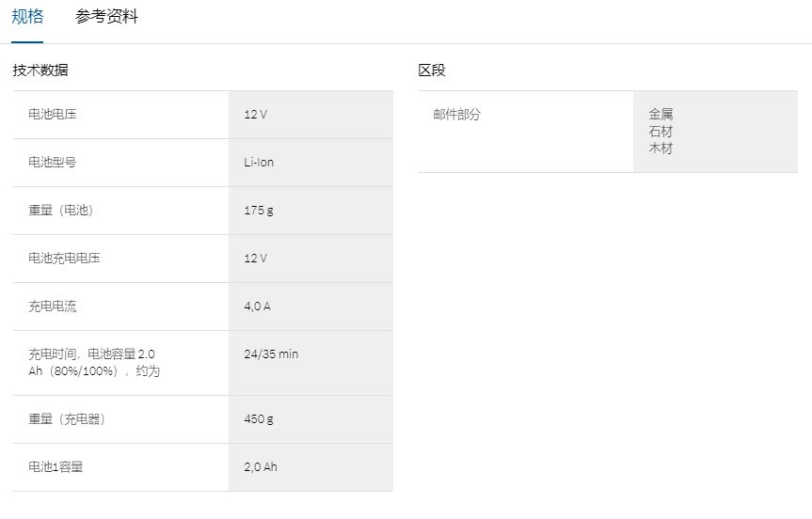
Task: Click the 邮件部分 label
Action: click(457, 115)
